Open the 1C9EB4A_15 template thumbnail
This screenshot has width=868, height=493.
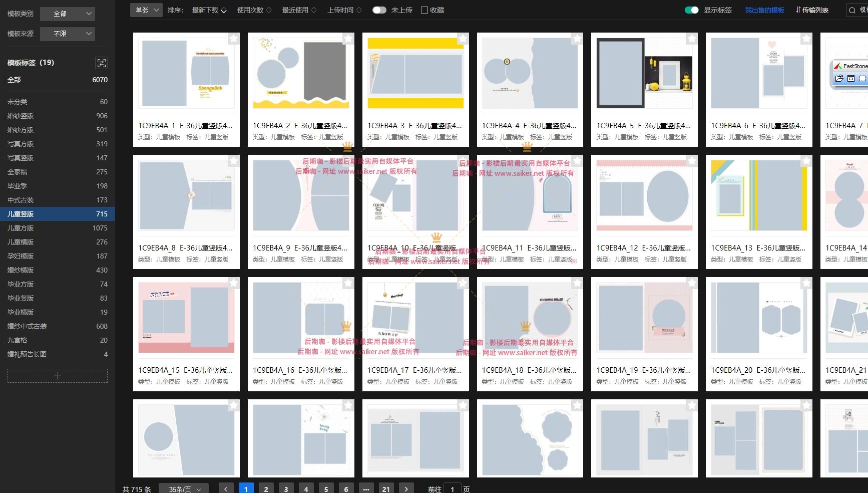click(x=186, y=317)
